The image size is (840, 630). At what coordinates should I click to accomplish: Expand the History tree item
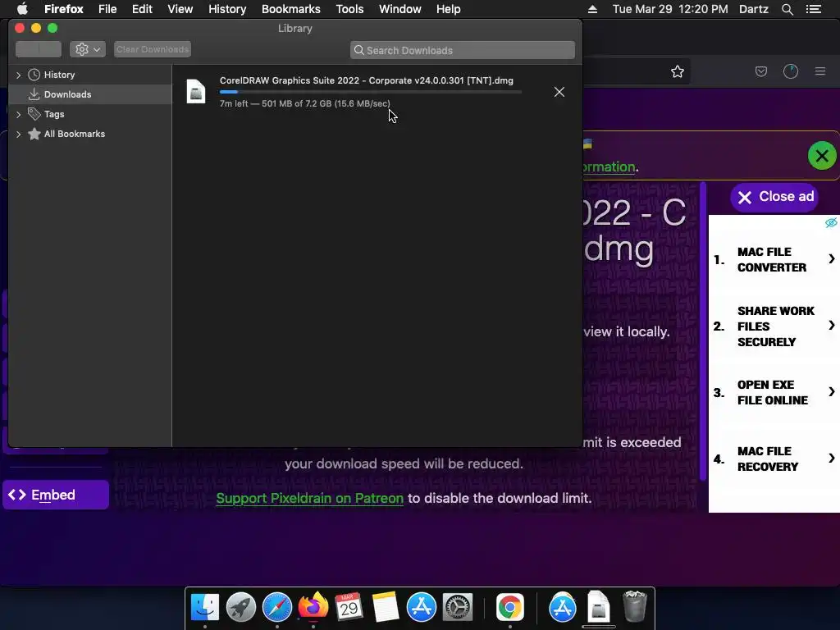click(19, 75)
